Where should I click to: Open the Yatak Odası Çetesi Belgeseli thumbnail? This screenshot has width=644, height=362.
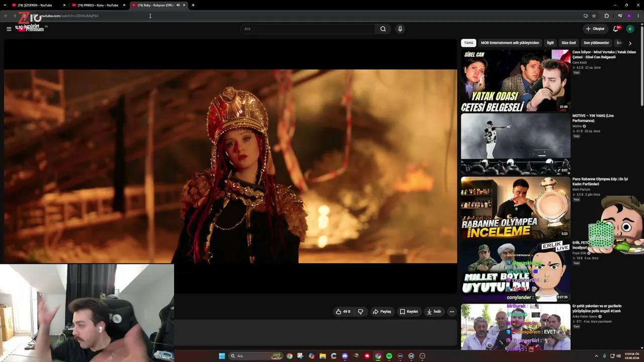click(516, 81)
